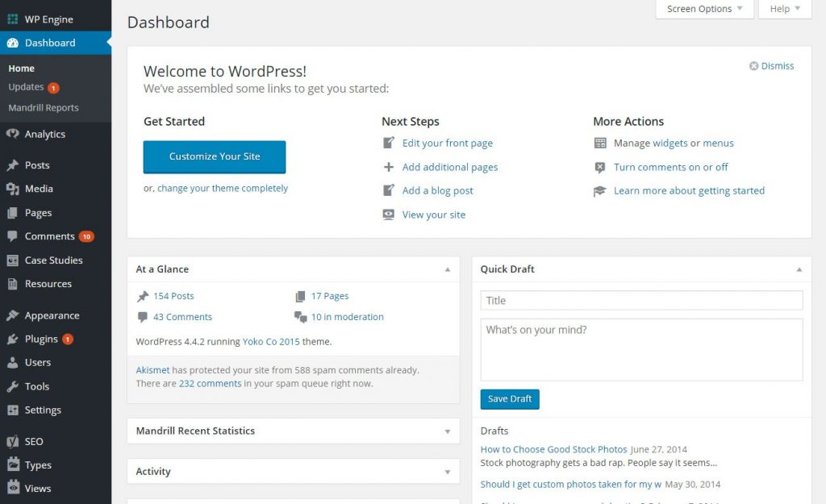Select the Media library icon
Viewport: 826px width, 504px height.
click(12, 189)
